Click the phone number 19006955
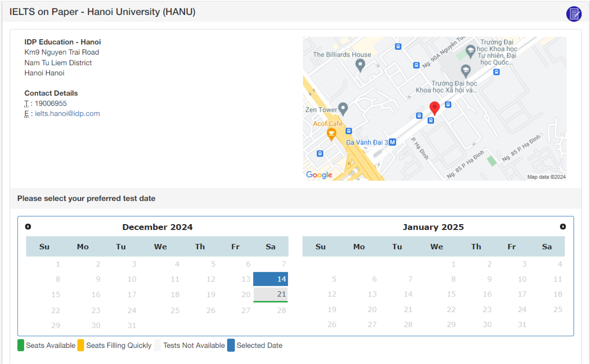The image size is (590, 364). 51,103
